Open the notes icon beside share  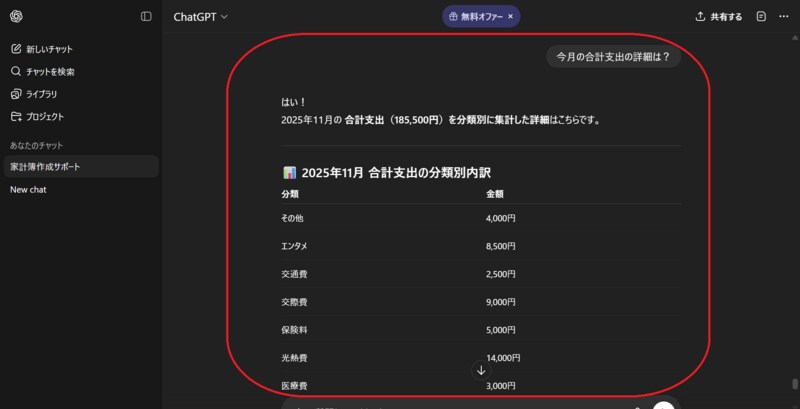(x=761, y=17)
